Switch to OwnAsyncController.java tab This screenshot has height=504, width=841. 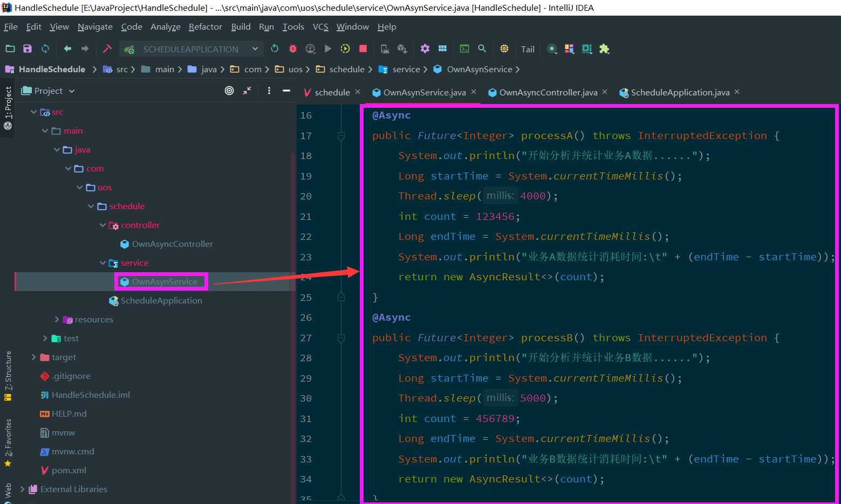click(x=548, y=92)
